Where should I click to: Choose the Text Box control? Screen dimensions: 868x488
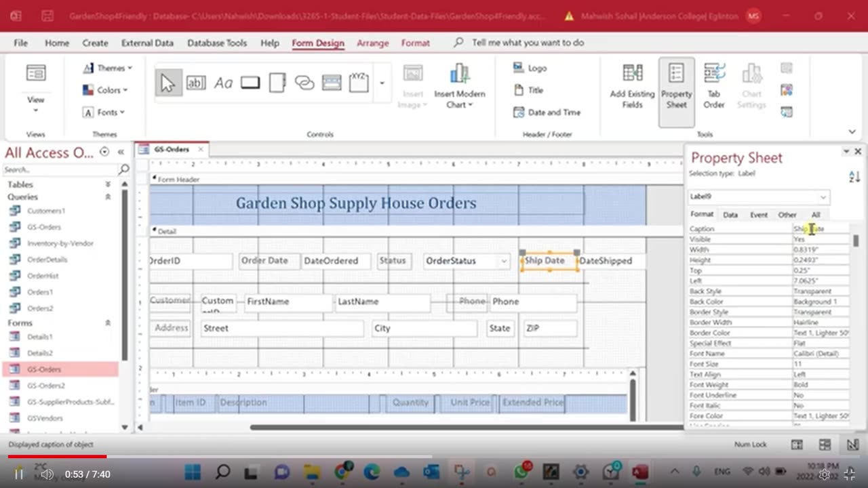point(195,83)
